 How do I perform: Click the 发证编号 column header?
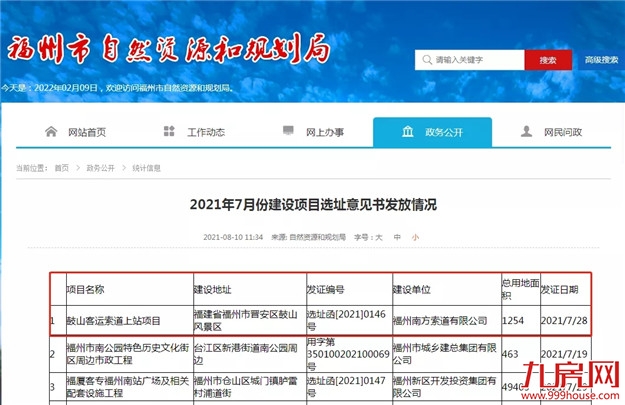326,289
